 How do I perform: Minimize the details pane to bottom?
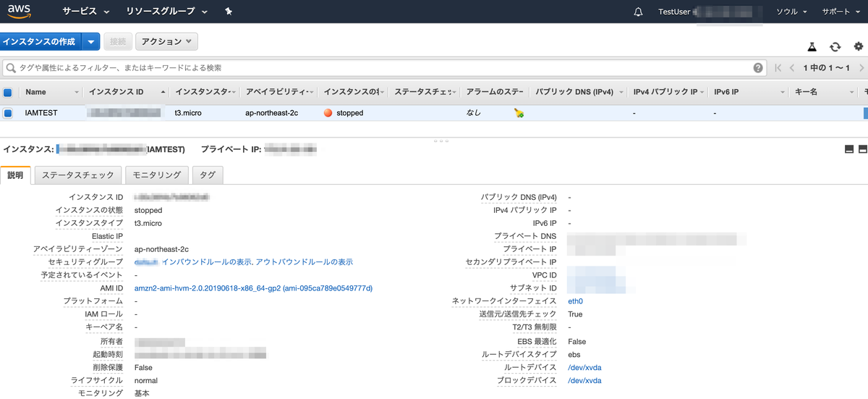point(849,149)
